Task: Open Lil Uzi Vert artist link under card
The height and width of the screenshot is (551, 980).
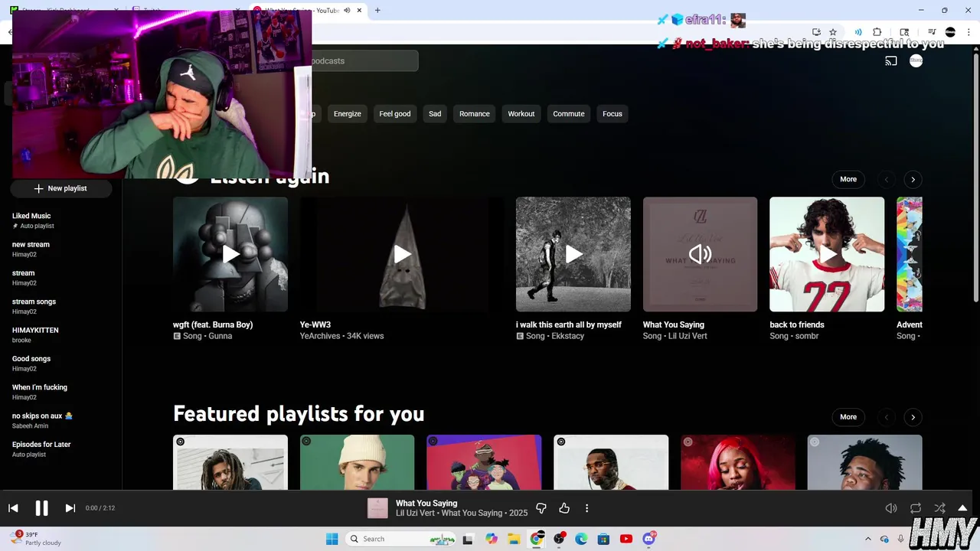Action: click(688, 336)
